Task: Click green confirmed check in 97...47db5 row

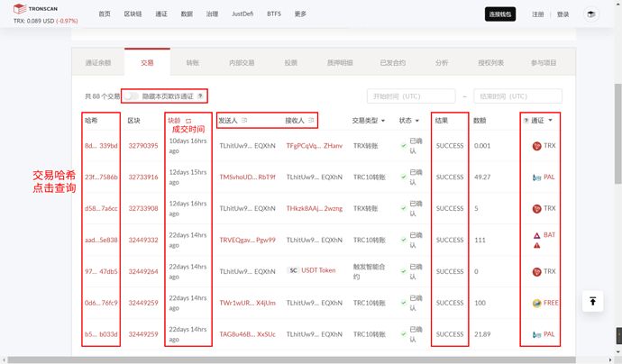Action: pos(404,271)
